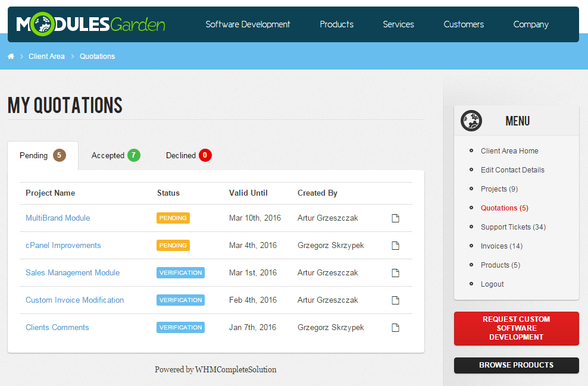The image size is (588, 386).
Task: Open the Products top navigation menu
Action: [337, 24]
